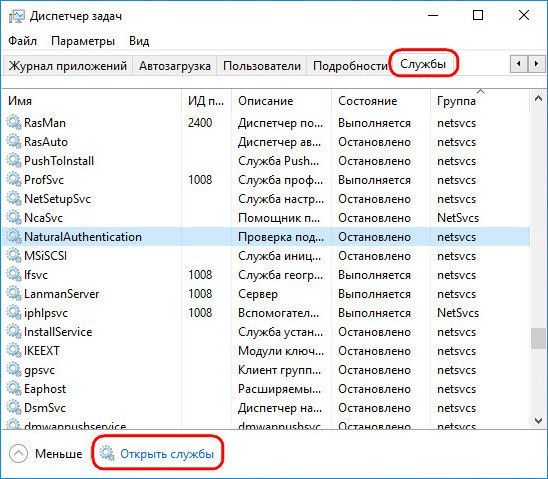
Task: Select the RasAuto service name
Action: pyautogui.click(x=46, y=141)
